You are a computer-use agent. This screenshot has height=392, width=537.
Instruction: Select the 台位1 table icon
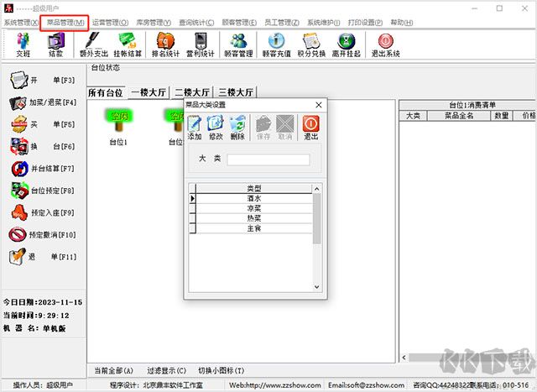(118, 127)
